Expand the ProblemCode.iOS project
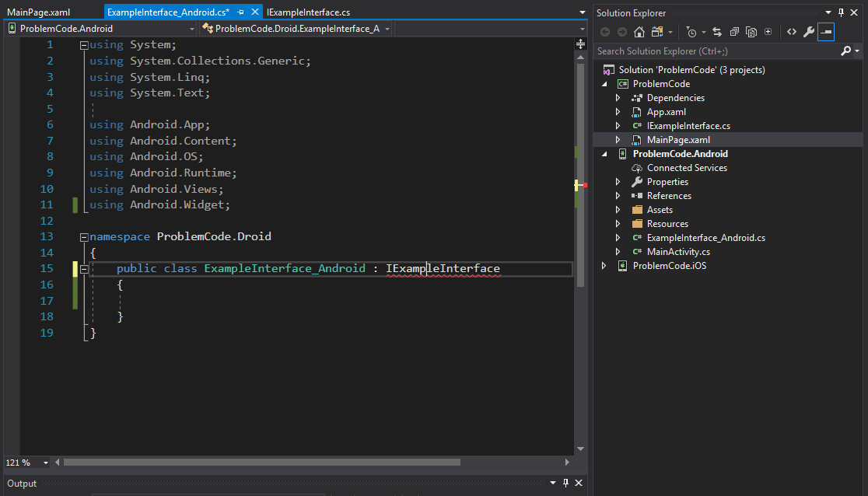Image resolution: width=868 pixels, height=496 pixels. point(604,266)
